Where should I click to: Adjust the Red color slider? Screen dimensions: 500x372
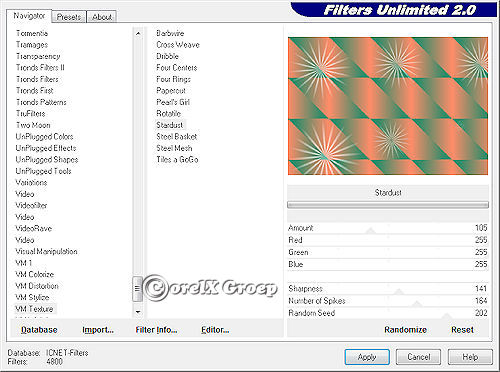point(388,240)
